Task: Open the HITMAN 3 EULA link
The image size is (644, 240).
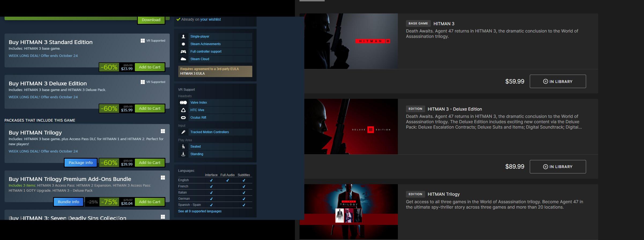Action: 193,74
